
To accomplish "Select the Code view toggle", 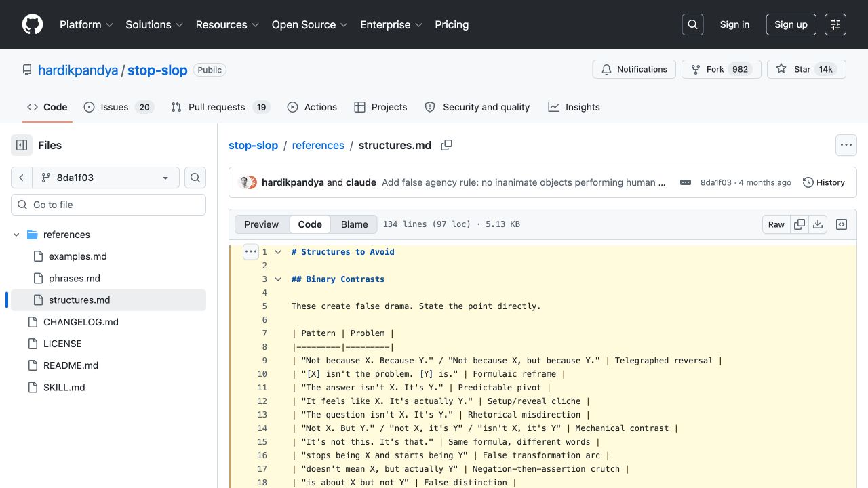I will tap(310, 224).
